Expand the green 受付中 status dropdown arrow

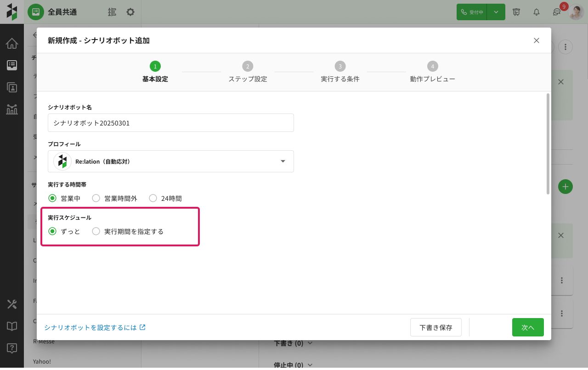[x=496, y=12]
